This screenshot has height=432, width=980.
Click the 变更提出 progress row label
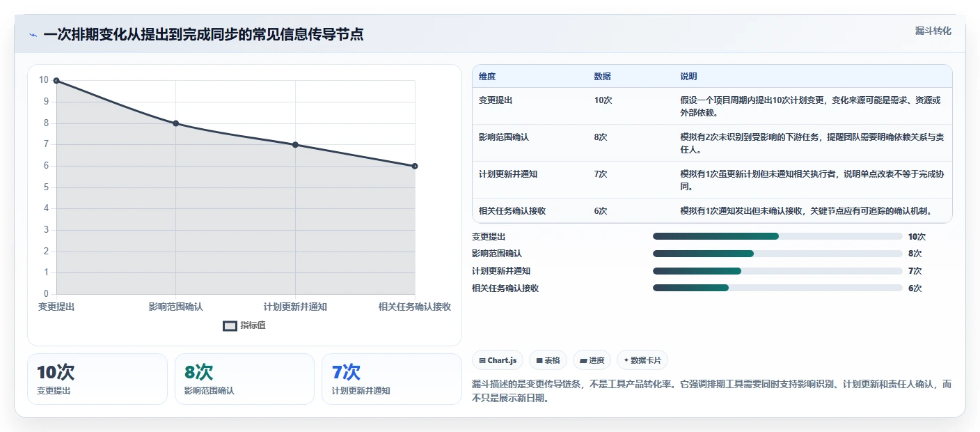pos(489,237)
